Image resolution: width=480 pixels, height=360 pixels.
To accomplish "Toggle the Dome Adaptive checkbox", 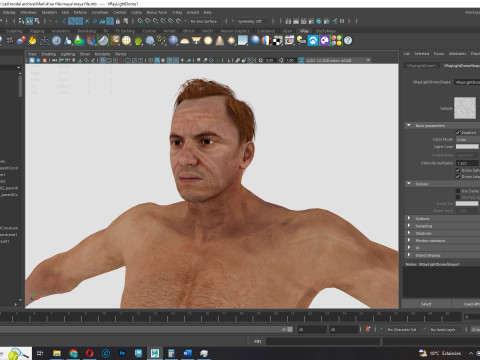I will (458, 177).
